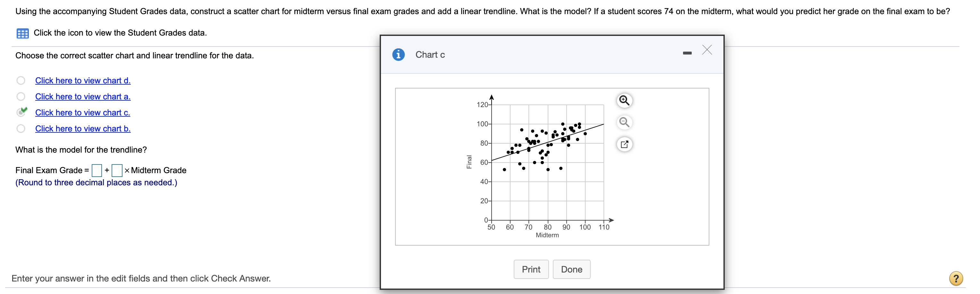980x294 pixels.
Task: Open the yellow help question mark
Action: (955, 278)
